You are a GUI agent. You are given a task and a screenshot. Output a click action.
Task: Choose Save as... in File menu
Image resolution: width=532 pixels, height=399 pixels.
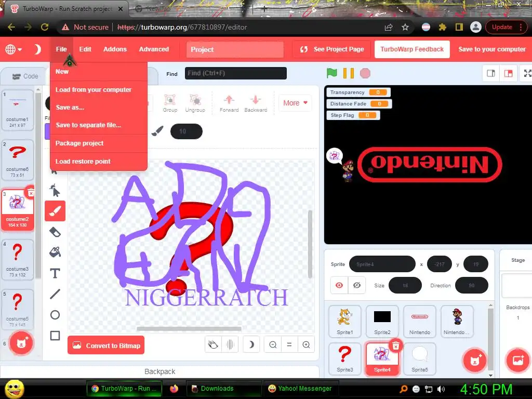pos(99,107)
